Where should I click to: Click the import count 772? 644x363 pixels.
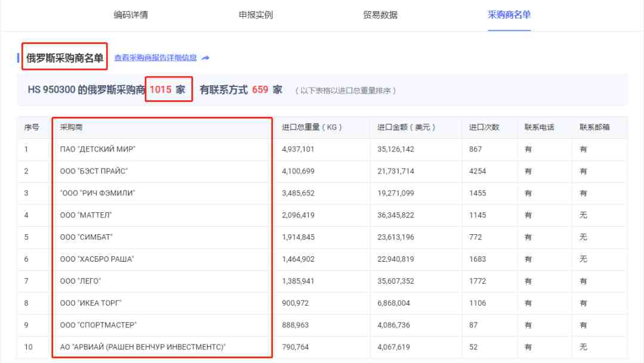(x=476, y=237)
